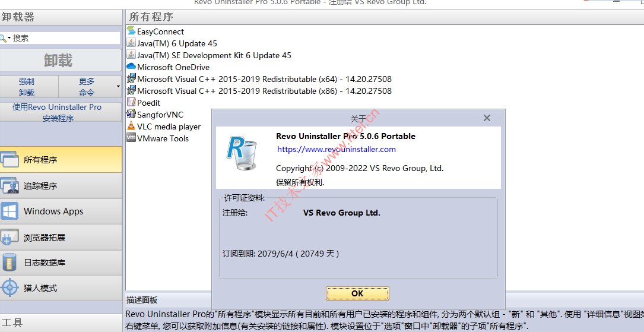The image size is (644, 332).
Task: Select Microsoft OneDrive entry
Action: click(173, 67)
